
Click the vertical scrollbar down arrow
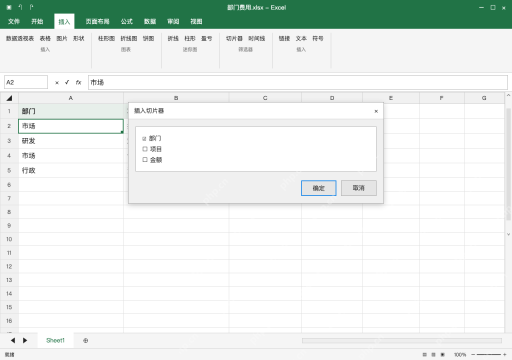[x=508, y=234]
